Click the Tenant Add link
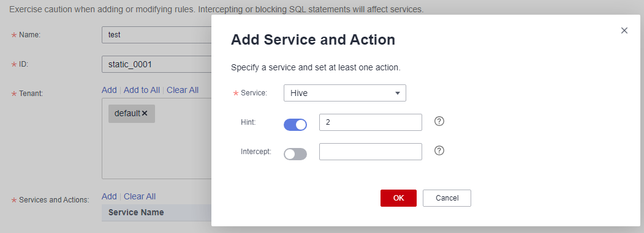The width and height of the screenshot is (644, 233). pyautogui.click(x=109, y=90)
